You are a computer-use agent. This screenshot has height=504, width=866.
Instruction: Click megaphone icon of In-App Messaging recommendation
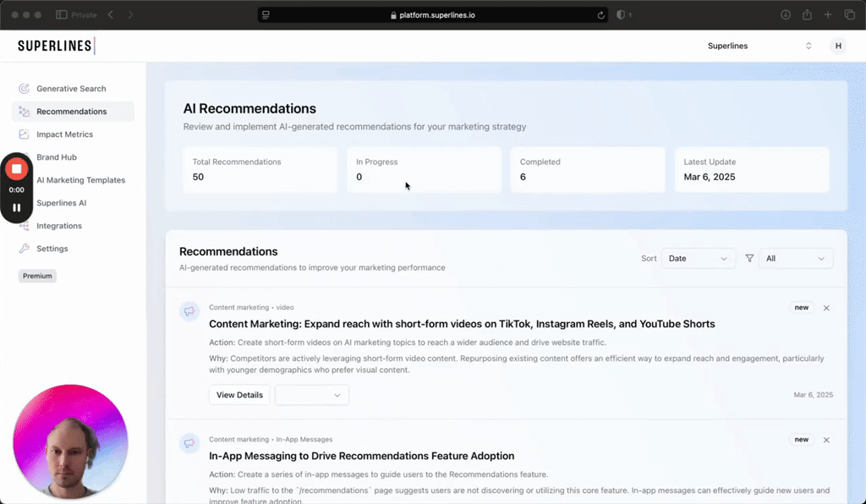pos(189,443)
